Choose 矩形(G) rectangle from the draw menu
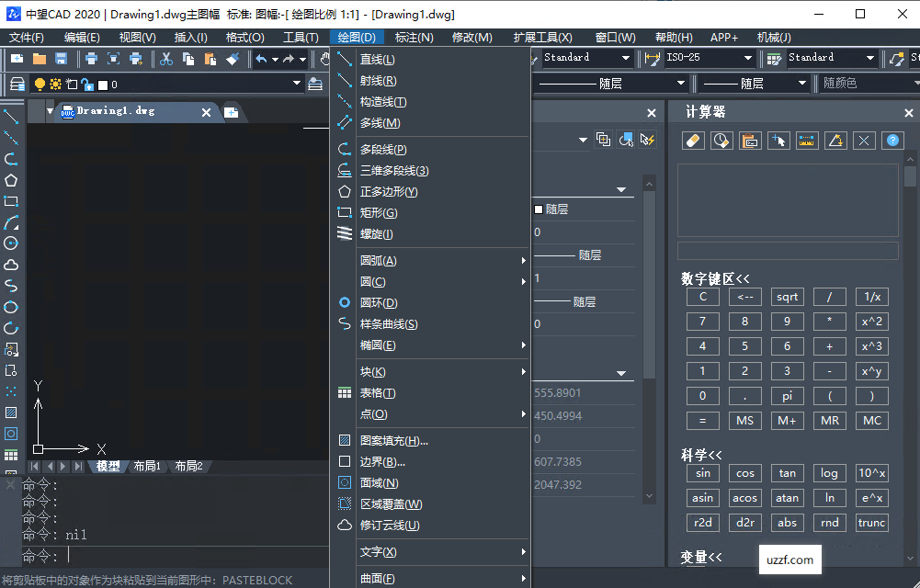This screenshot has width=920, height=588. pos(379,213)
